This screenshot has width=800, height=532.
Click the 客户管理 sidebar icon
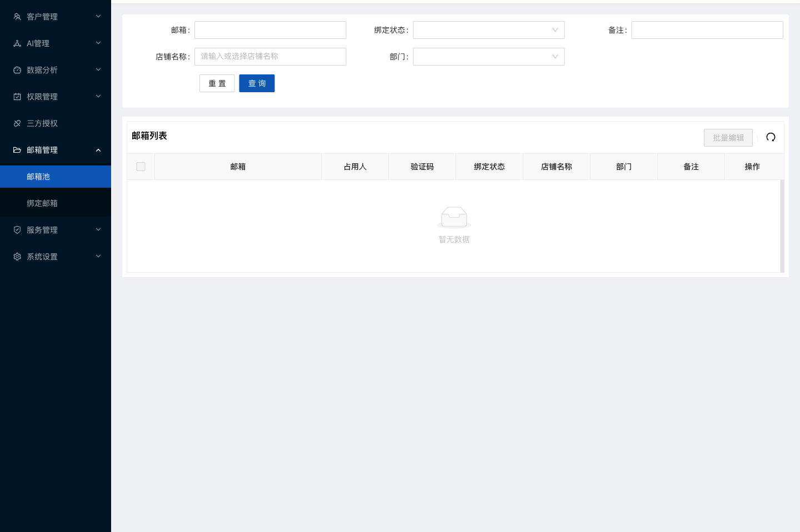[17, 17]
